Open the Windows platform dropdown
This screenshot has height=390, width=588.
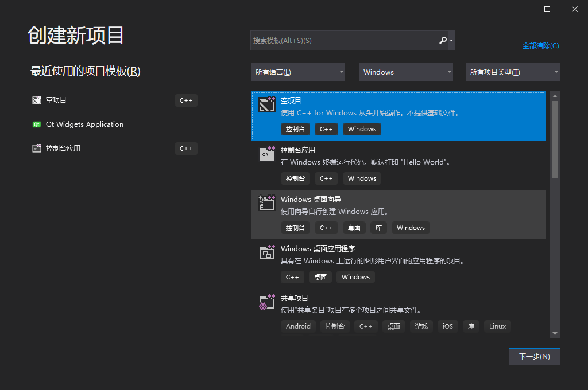coord(406,72)
